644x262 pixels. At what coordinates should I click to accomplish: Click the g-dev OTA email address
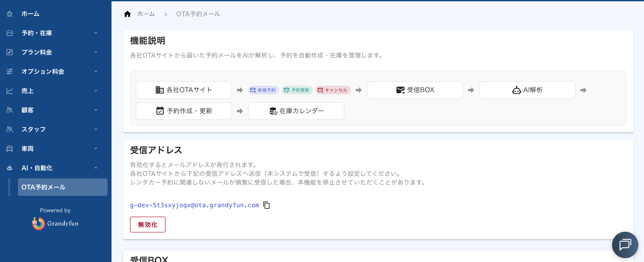[x=194, y=205]
